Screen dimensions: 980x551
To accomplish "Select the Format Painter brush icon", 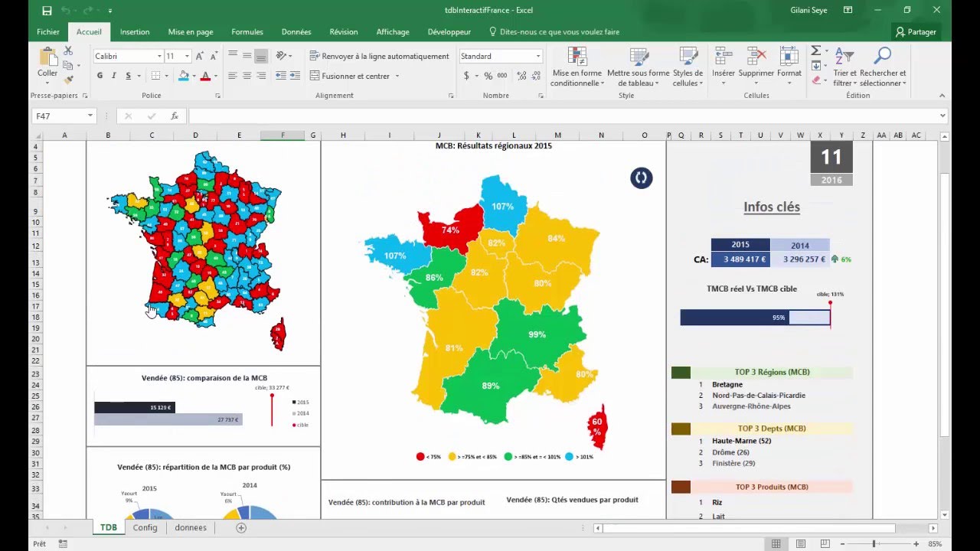I will (68, 80).
